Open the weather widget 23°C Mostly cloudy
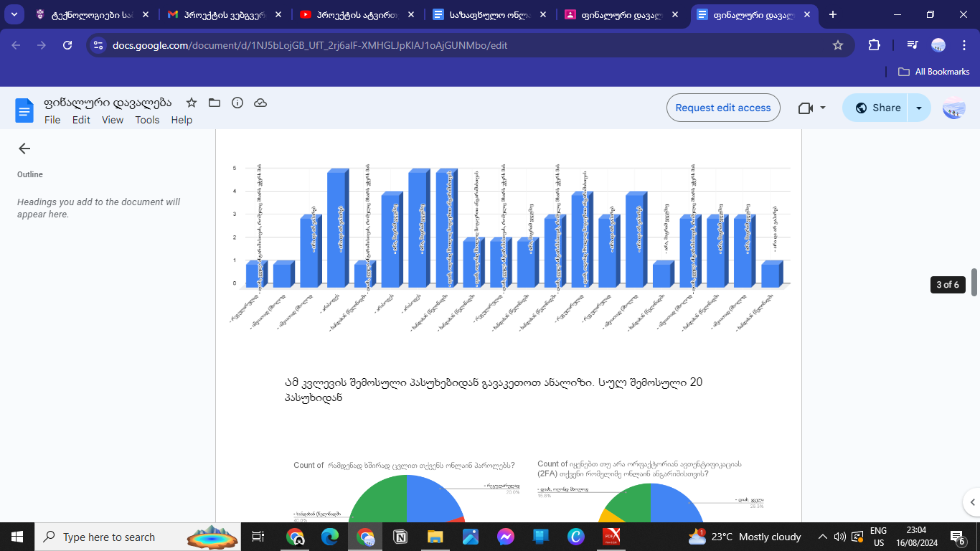The width and height of the screenshot is (980, 551). click(745, 537)
